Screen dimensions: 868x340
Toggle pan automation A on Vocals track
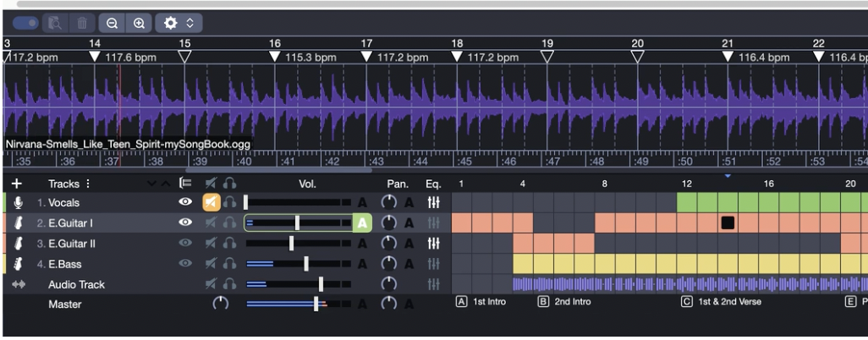pos(409,203)
